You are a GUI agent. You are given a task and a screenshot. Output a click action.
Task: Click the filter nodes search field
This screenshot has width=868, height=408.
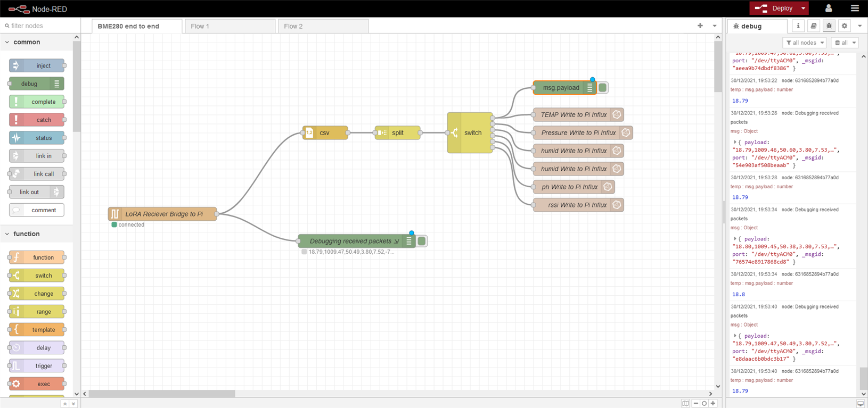pos(40,26)
